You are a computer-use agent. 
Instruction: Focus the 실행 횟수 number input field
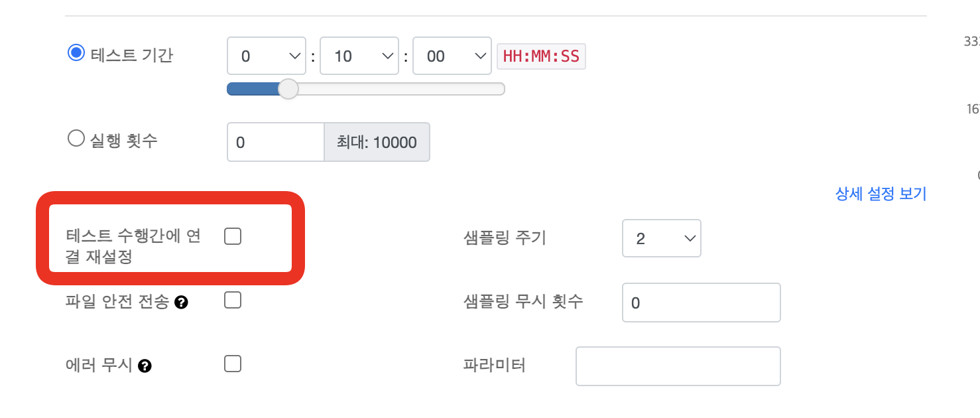coord(275,142)
